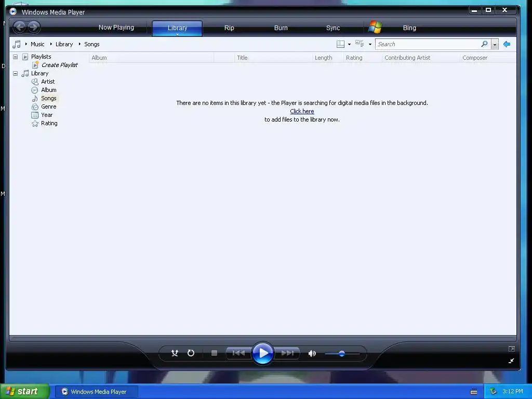Sort by the Length column header
Screen dimensions: 532x399
click(x=328, y=58)
